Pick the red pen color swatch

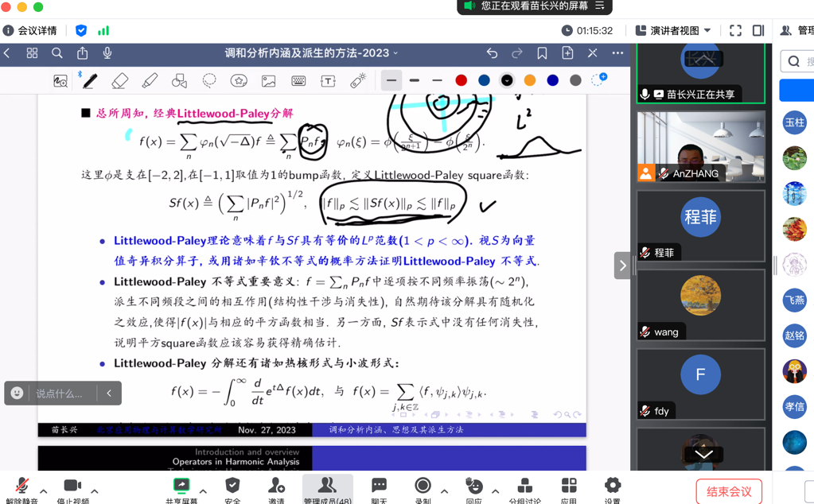(461, 80)
